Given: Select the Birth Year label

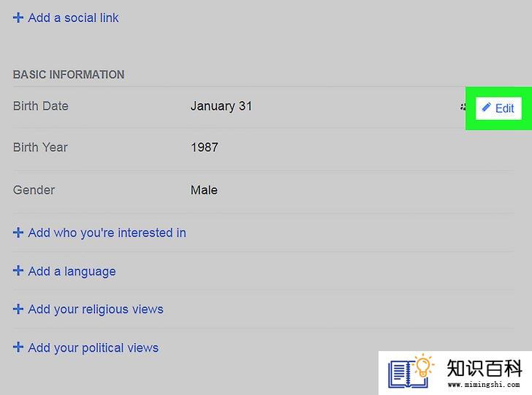Looking at the screenshot, I should 40,147.
